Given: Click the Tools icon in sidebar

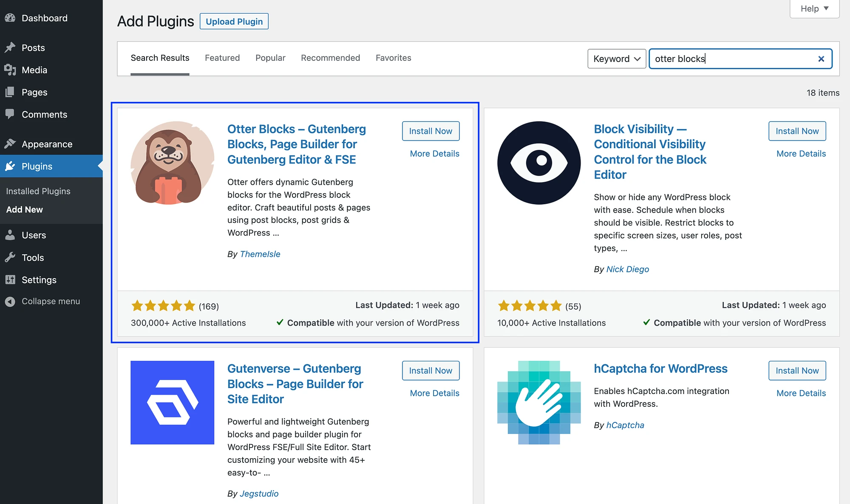Looking at the screenshot, I should coord(10,256).
